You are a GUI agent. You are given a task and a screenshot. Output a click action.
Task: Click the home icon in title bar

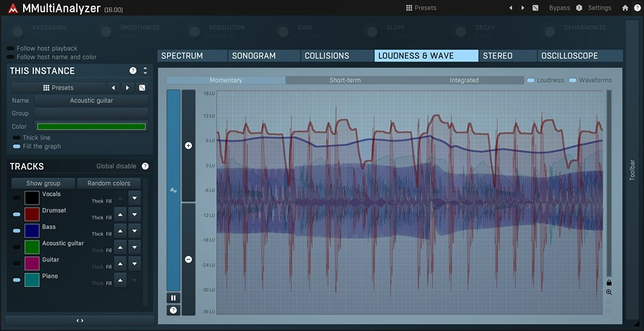[625, 8]
